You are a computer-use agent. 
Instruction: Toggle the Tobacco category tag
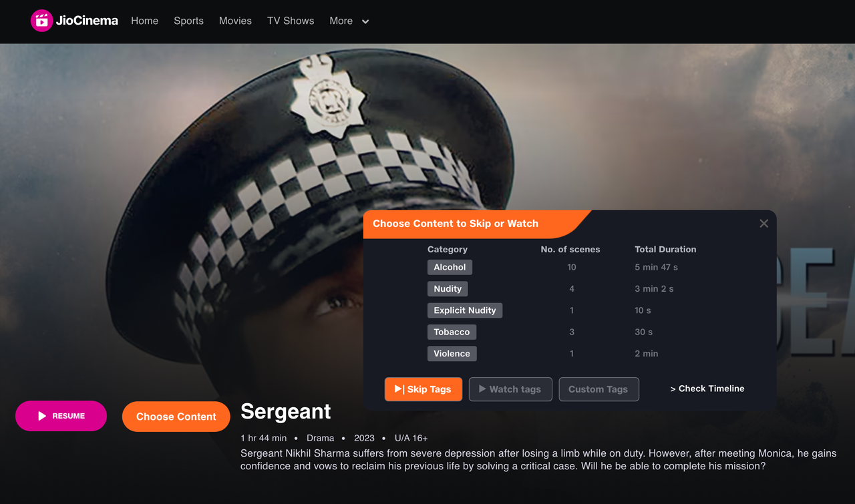[x=452, y=332]
